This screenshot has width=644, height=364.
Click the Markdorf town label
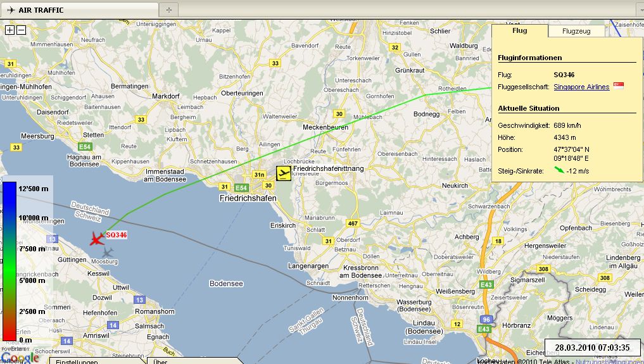pos(166,96)
